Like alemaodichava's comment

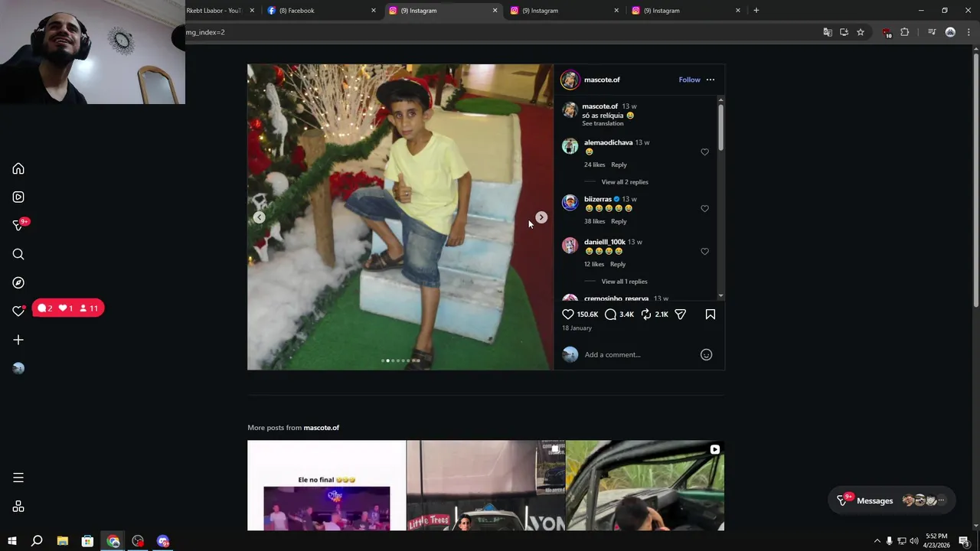pos(705,152)
